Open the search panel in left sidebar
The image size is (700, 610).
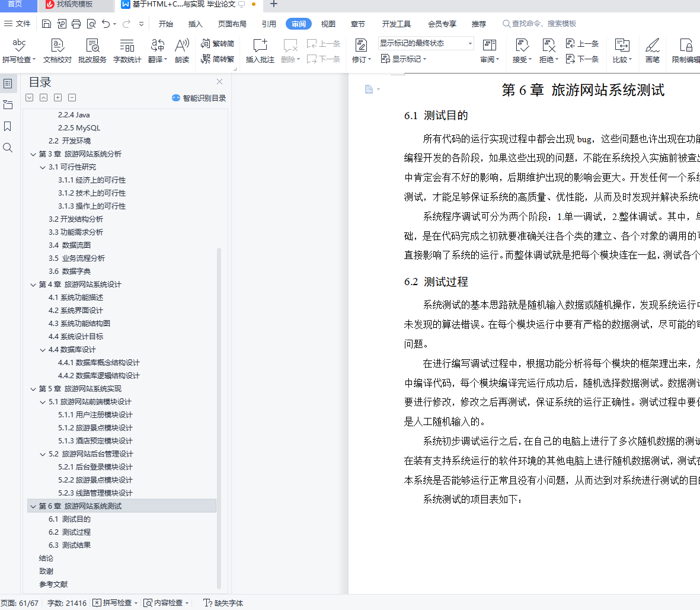click(x=8, y=148)
